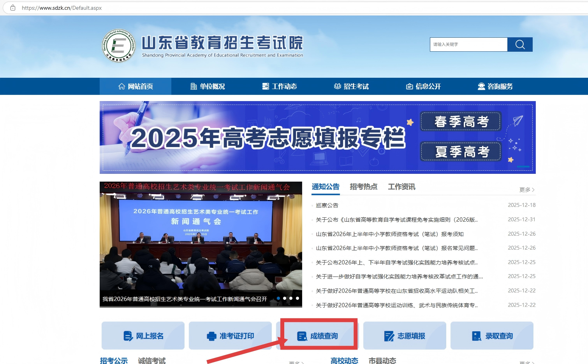This screenshot has height=364, width=588.
Task: Open 志愿填报 application filing tile
Action: pyautogui.click(x=405, y=336)
